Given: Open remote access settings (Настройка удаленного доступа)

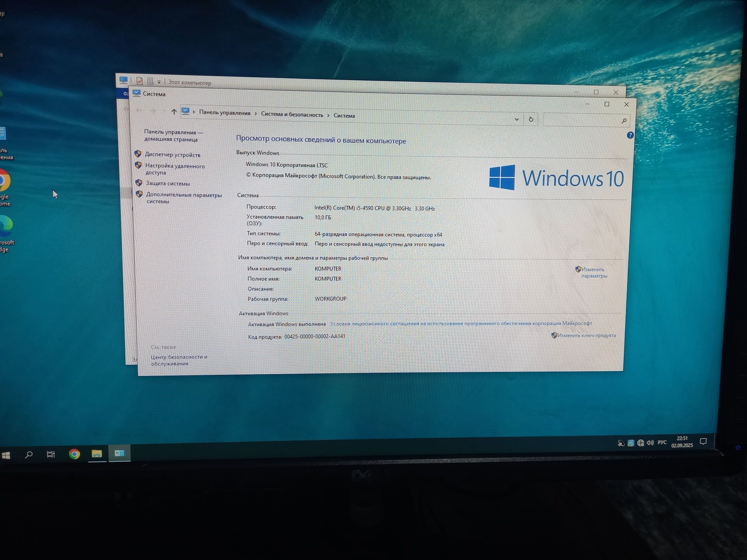Looking at the screenshot, I should [175, 169].
